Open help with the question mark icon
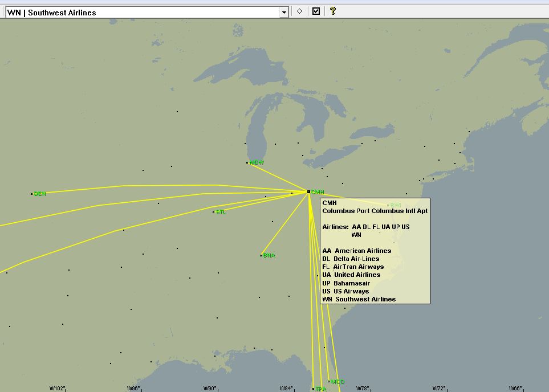The width and height of the screenshot is (549, 392). tap(333, 11)
